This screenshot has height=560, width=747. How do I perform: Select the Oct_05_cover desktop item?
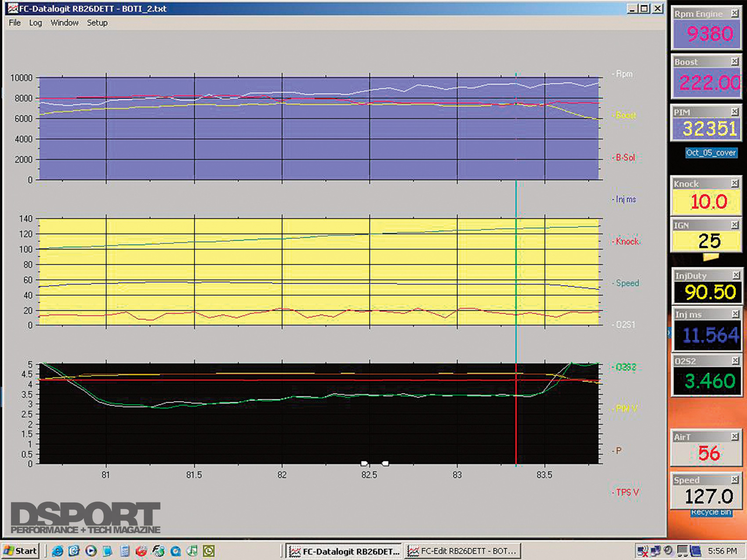point(711,152)
